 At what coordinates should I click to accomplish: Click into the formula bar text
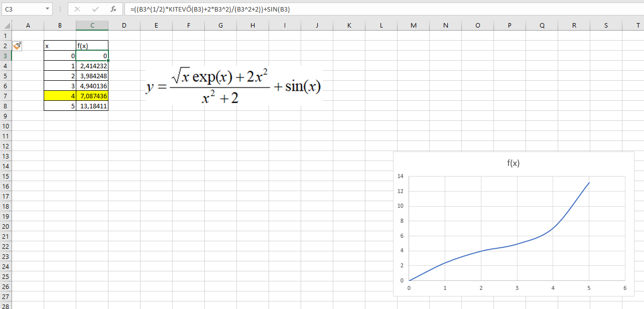351,9
